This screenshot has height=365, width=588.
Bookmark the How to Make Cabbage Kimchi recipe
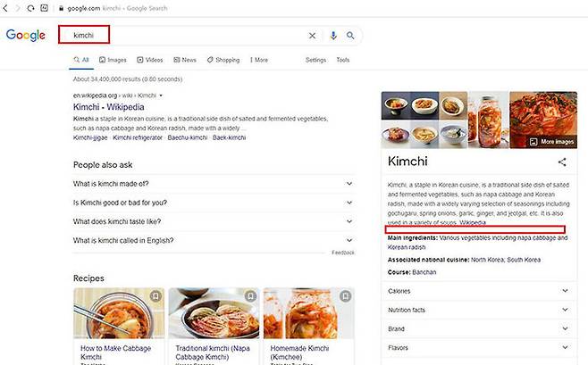pyautogui.click(x=155, y=295)
